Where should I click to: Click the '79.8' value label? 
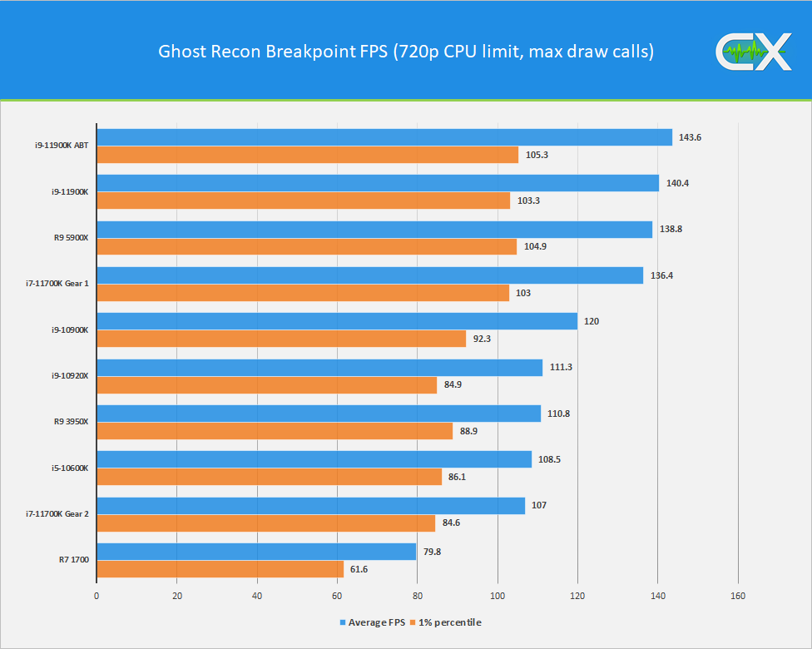click(432, 552)
